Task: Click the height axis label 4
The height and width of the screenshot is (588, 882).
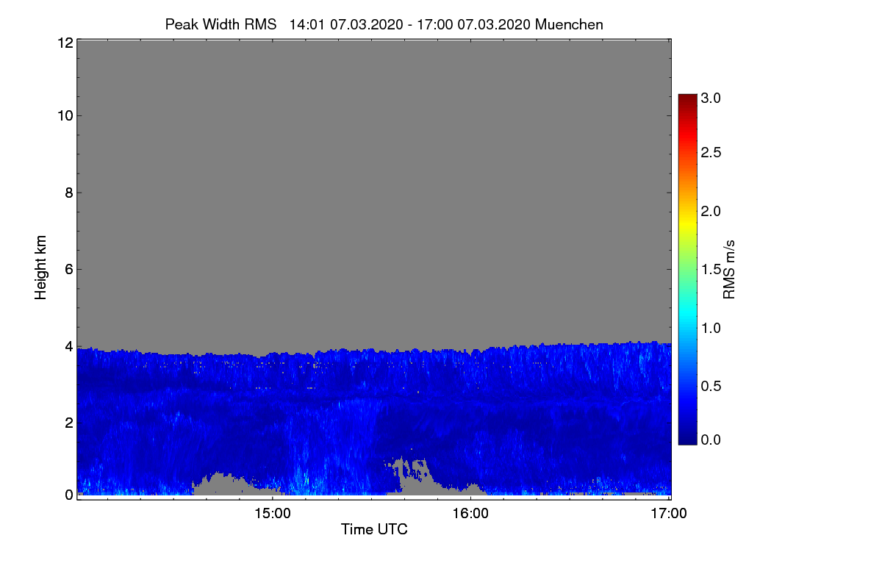Action: point(68,345)
